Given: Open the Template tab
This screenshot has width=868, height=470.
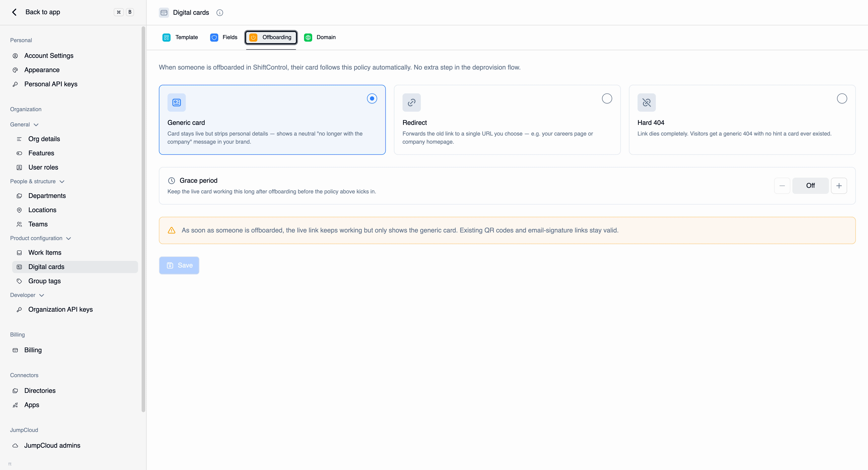Looking at the screenshot, I should coord(180,37).
